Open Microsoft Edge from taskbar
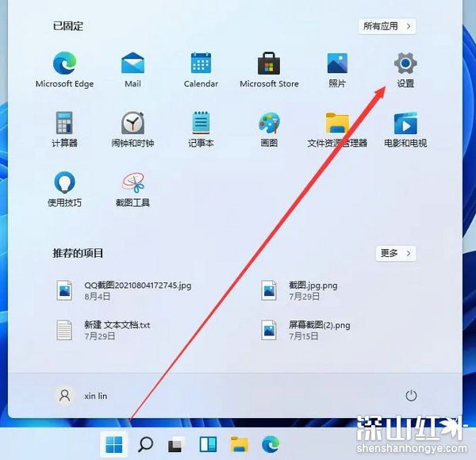The width and height of the screenshot is (476, 460). [x=271, y=444]
